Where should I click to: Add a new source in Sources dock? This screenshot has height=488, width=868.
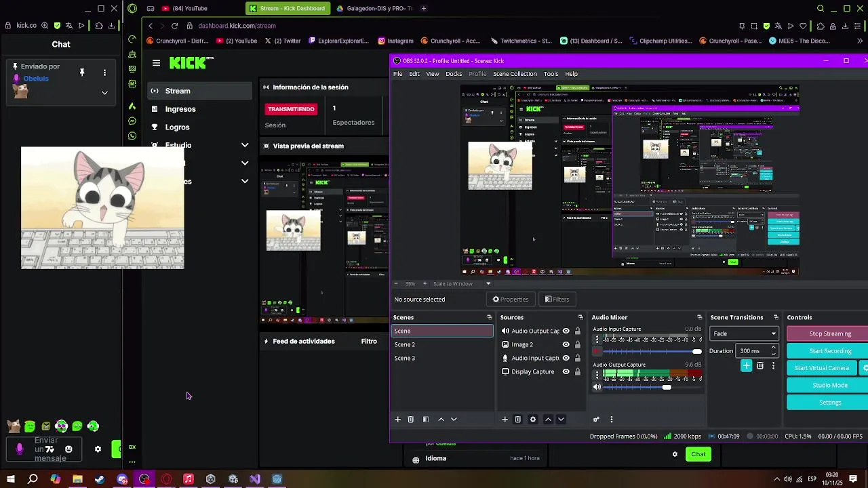[x=505, y=420]
